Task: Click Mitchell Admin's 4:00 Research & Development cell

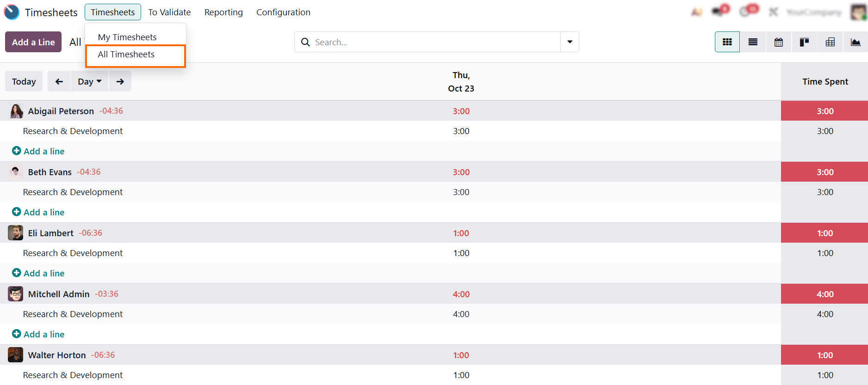Action: (461, 314)
